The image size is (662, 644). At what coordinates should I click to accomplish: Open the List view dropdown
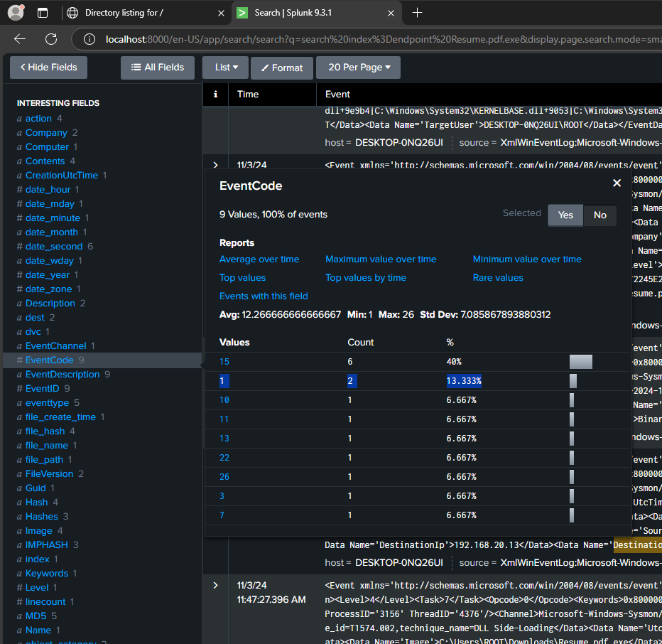[225, 68]
